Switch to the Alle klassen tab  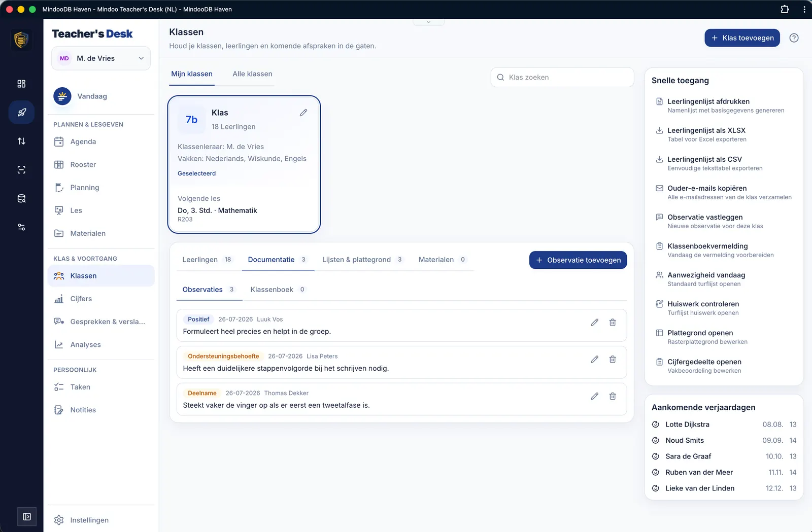click(252, 74)
